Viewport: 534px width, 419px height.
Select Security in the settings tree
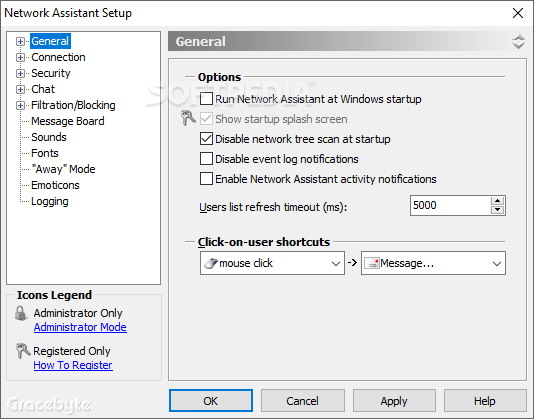(51, 73)
